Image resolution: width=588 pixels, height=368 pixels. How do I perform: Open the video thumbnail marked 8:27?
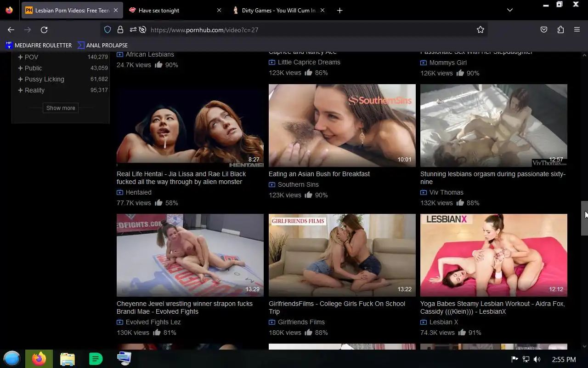(190, 125)
